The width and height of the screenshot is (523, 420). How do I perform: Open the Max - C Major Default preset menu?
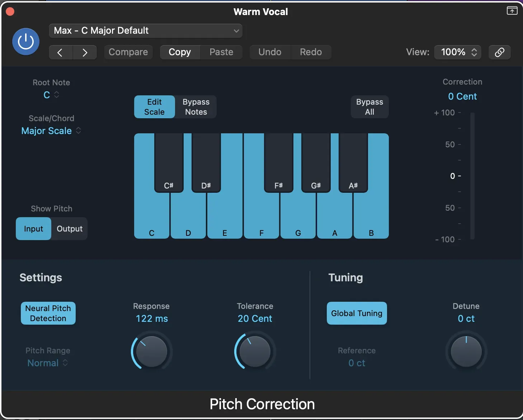146,31
